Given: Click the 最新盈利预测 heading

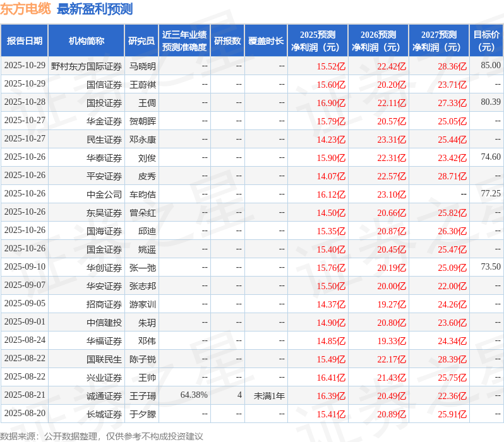Looking at the screenshot, I should pos(95,9).
